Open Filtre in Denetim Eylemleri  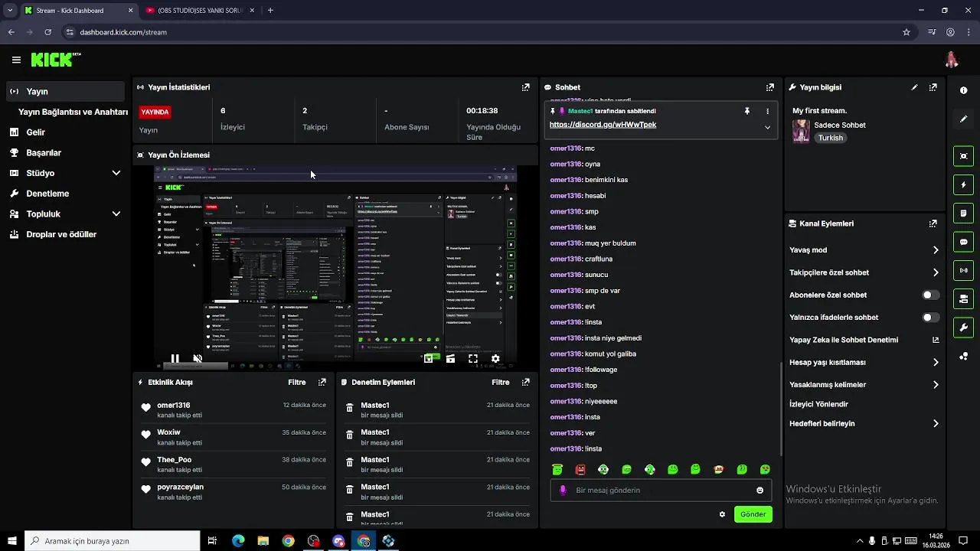501,382
